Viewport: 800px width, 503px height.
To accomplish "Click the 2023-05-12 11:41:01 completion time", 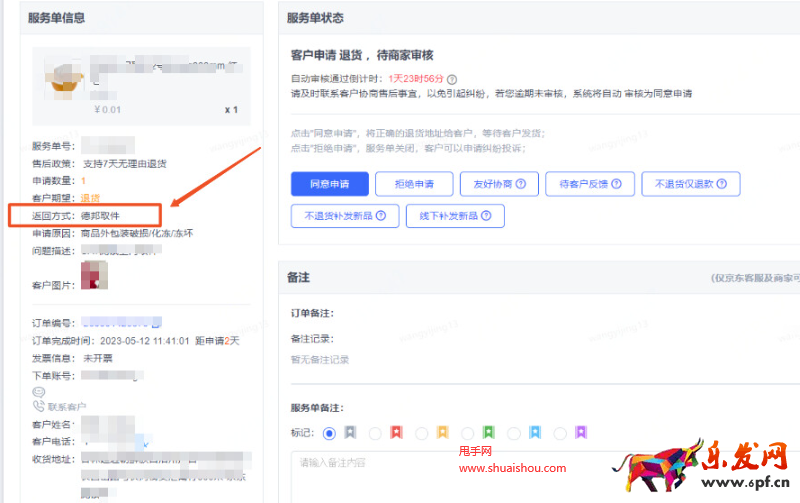I will click(145, 341).
